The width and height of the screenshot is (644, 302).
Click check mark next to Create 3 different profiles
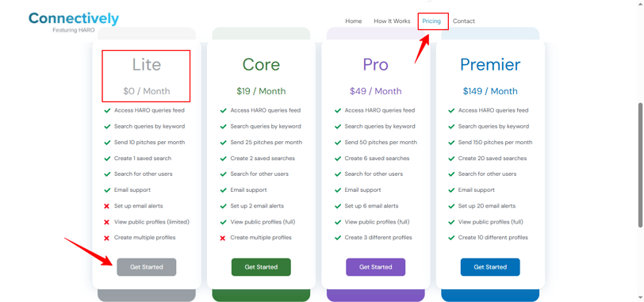(x=338, y=238)
